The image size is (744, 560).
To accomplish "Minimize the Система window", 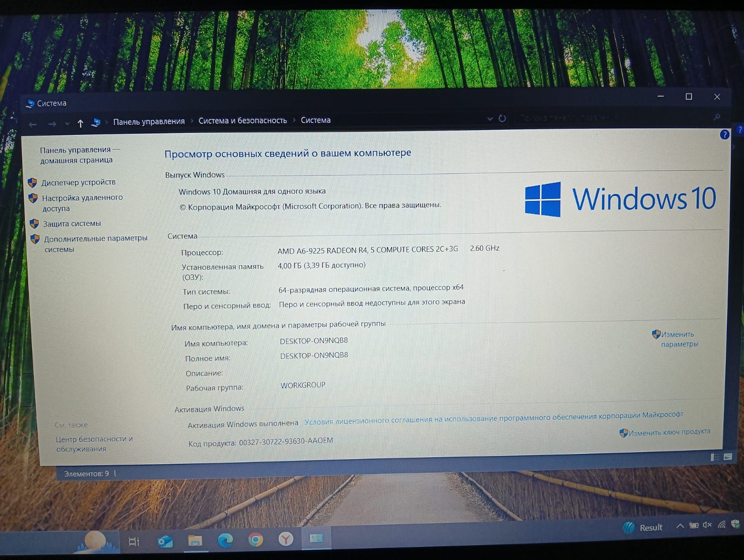I will click(x=661, y=97).
